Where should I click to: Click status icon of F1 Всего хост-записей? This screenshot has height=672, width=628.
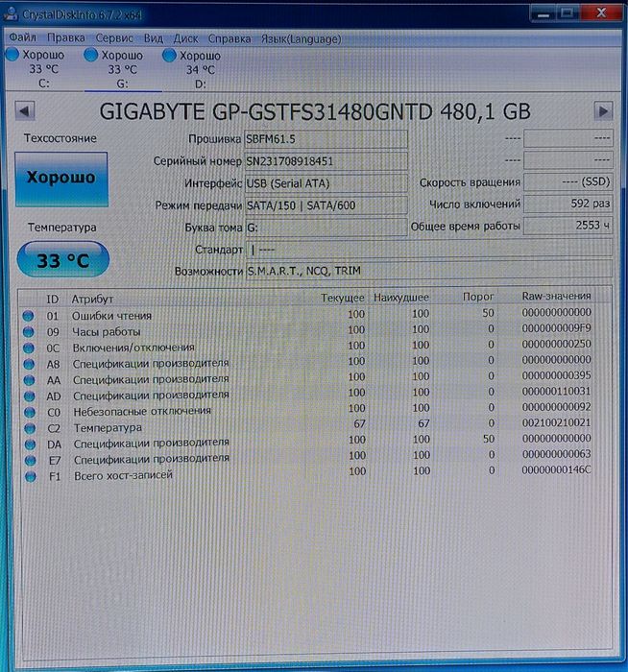(x=31, y=476)
